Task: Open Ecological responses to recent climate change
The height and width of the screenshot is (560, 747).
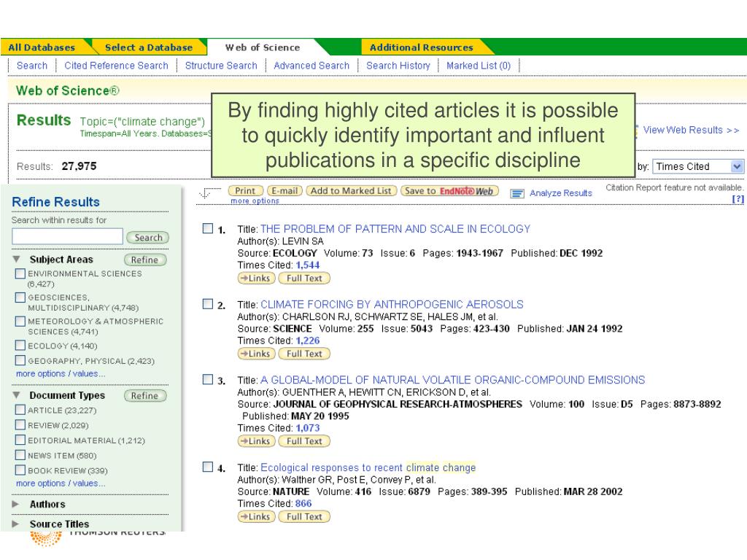Action: [368, 467]
